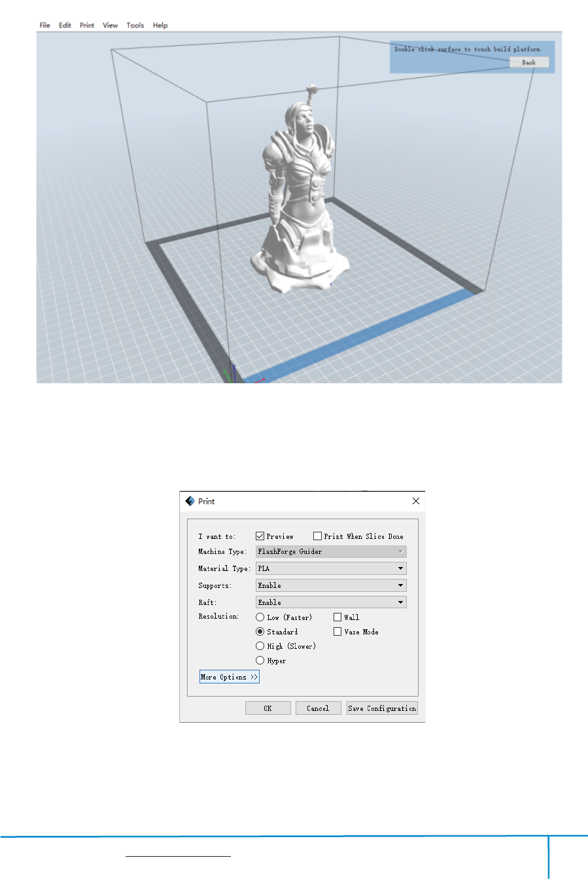588x879 pixels.
Task: Enable Vase Mode checkbox
Action: (x=337, y=632)
